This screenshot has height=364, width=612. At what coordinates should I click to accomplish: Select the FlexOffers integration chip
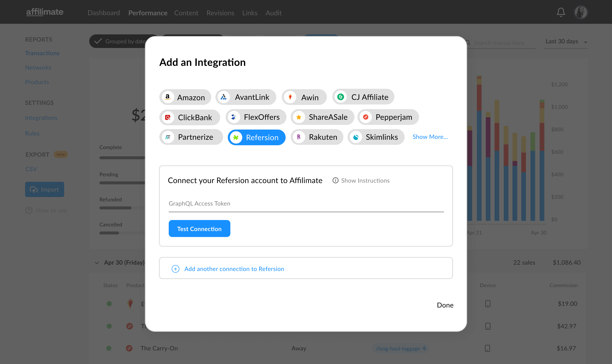click(256, 117)
